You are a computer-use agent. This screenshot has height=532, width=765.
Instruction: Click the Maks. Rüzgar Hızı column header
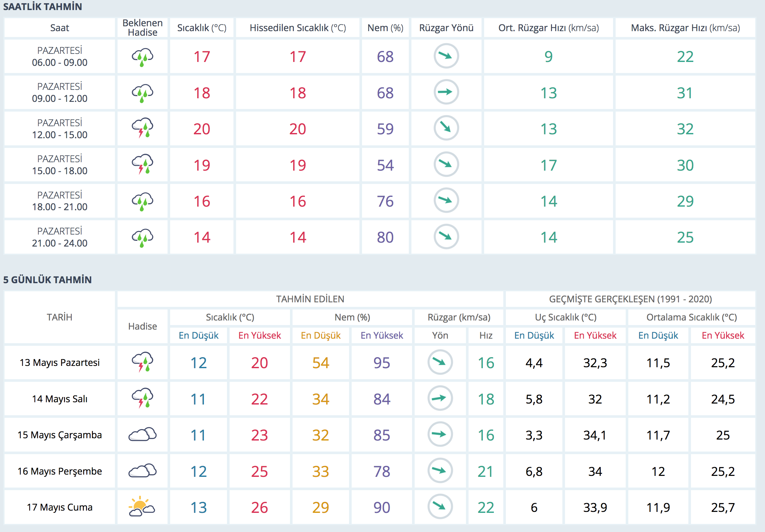[685, 28]
